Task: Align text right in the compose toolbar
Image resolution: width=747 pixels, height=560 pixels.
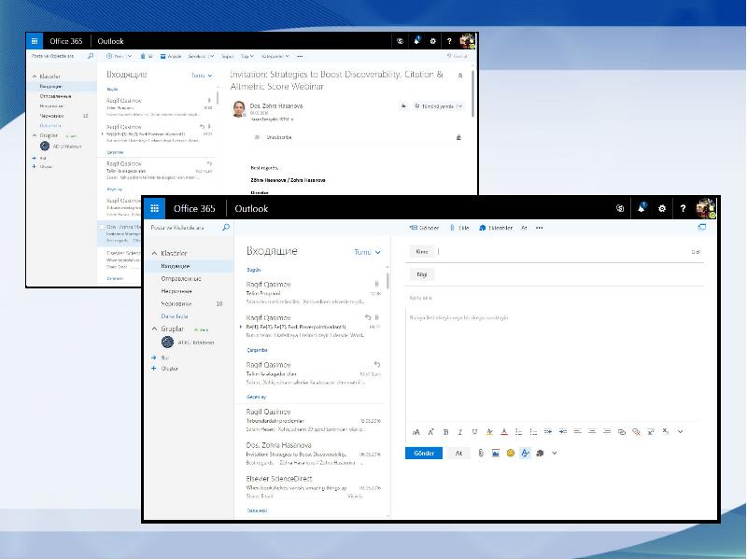Action: click(607, 432)
